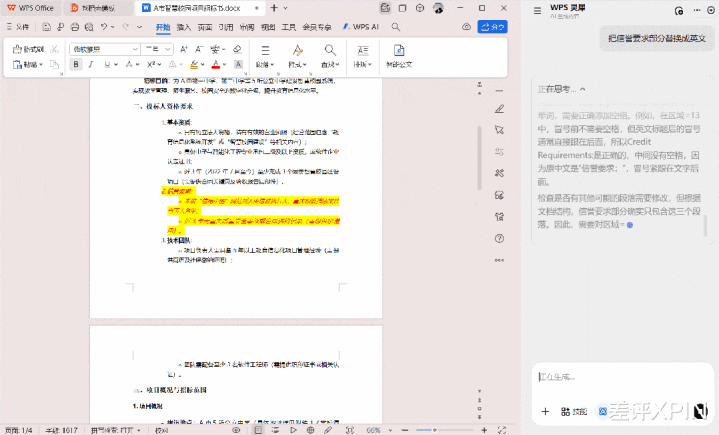This screenshot has width=719, height=435.
Task: Click the print icon in quick toolbar
Action: [75, 27]
